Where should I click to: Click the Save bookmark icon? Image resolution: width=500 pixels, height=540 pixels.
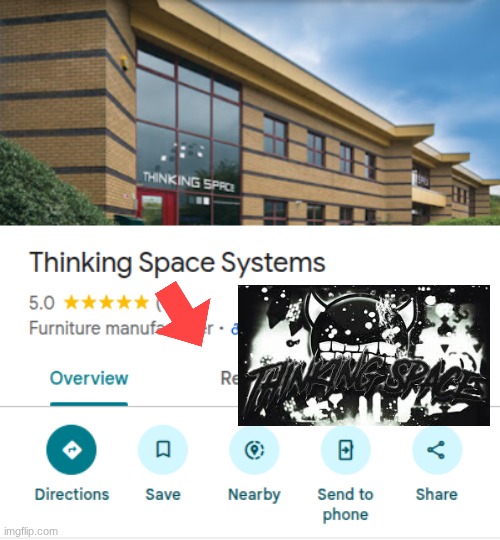pyautogui.click(x=163, y=449)
